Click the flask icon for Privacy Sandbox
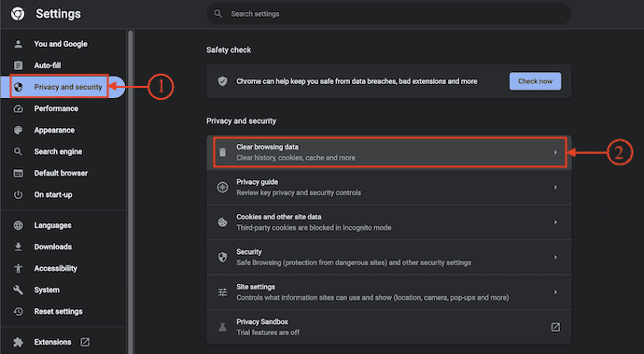644x354 pixels. click(222, 327)
